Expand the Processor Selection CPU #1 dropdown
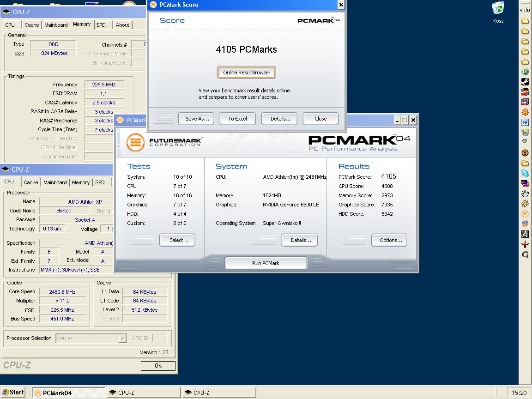This screenshot has width=532, height=399. coord(122,339)
